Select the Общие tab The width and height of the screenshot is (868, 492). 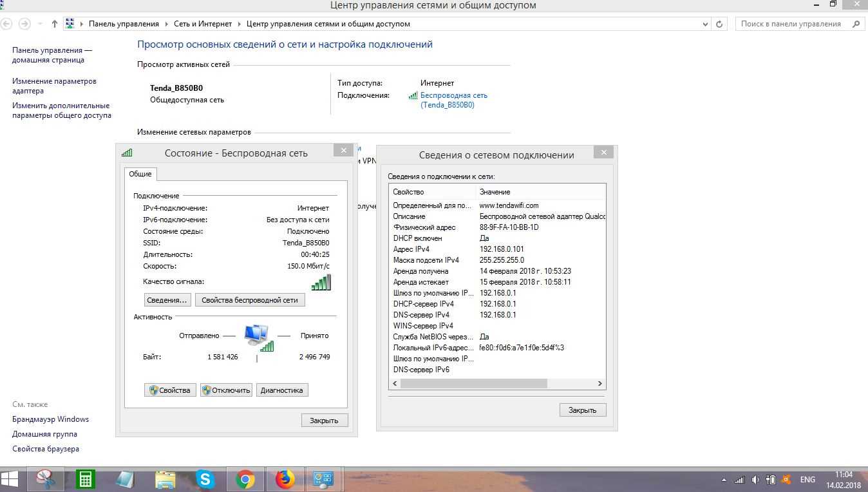[140, 174]
